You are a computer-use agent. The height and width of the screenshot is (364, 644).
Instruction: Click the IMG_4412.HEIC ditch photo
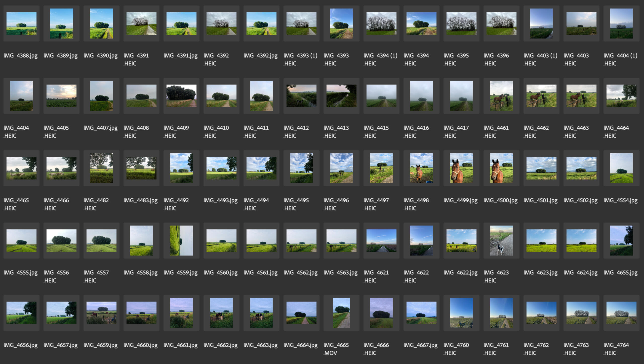pyautogui.click(x=301, y=96)
